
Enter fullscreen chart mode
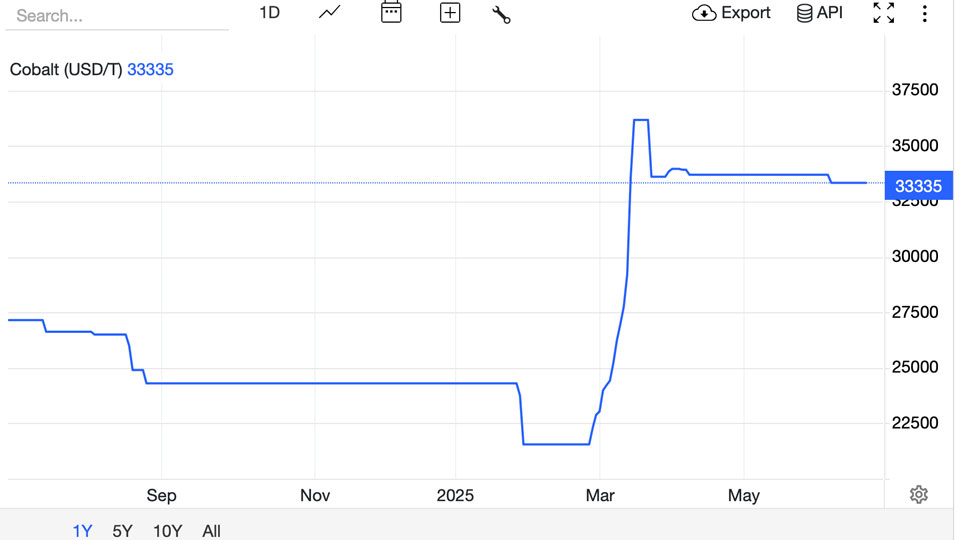point(883,13)
